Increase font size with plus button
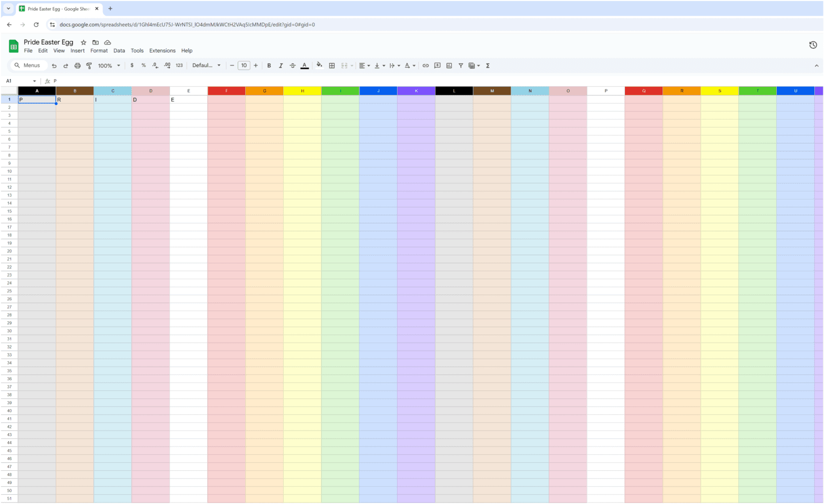Image resolution: width=824 pixels, height=504 pixels. 255,65
